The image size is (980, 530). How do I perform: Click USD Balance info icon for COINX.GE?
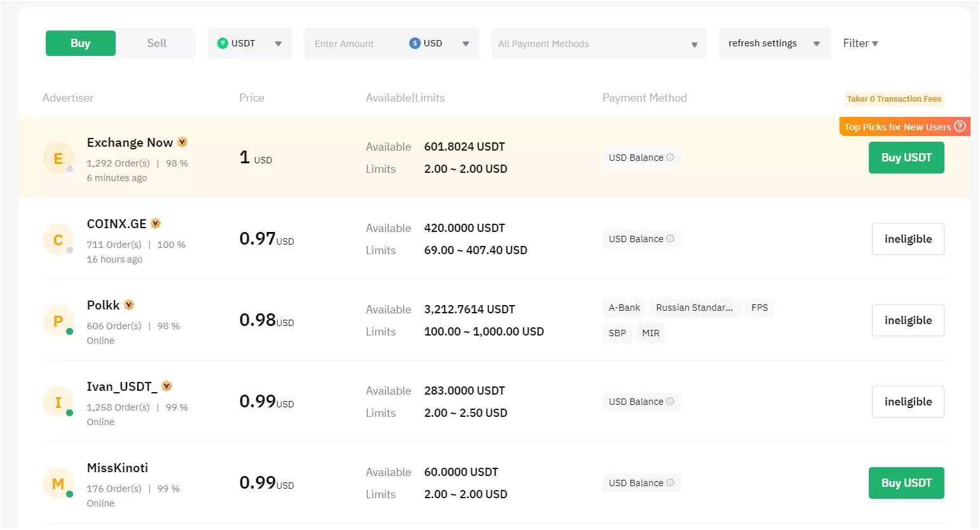(670, 238)
